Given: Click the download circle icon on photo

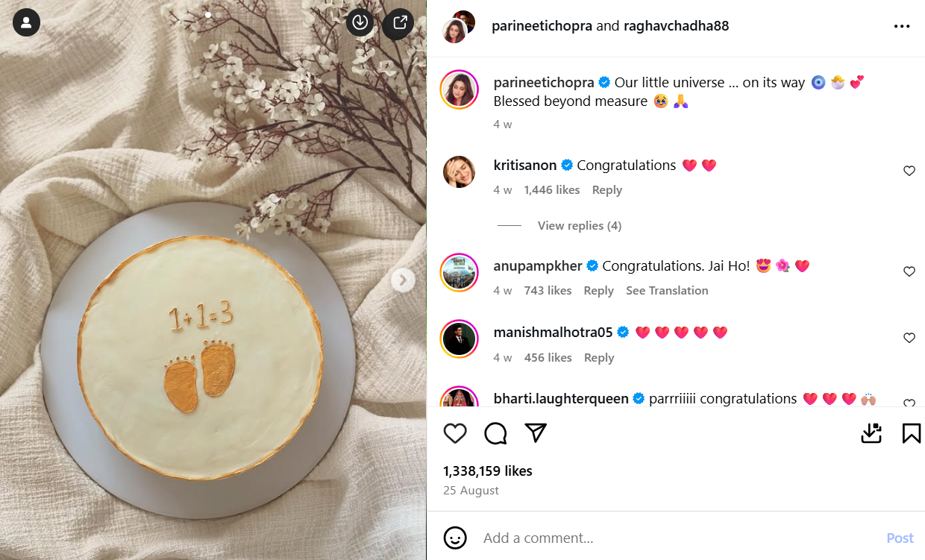Looking at the screenshot, I should pyautogui.click(x=360, y=22).
